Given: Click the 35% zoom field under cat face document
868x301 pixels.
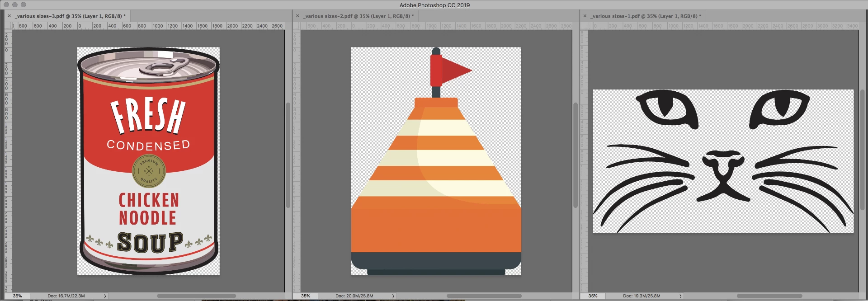Looking at the screenshot, I should 593,296.
